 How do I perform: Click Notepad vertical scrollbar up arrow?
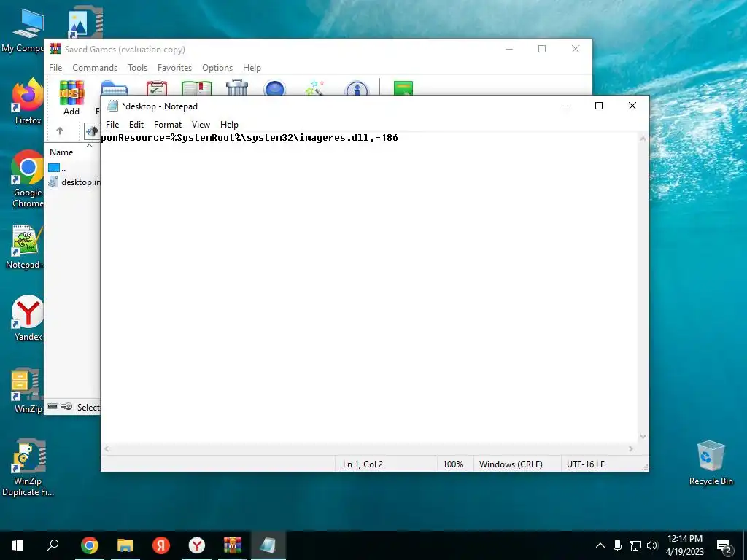coord(643,139)
